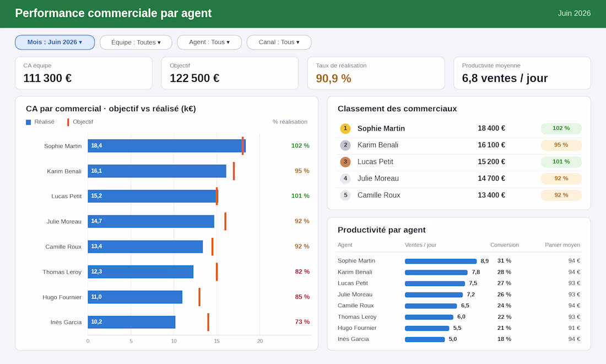Click the silver rank 2 badge
This screenshot has height=364, width=606.
click(345, 145)
